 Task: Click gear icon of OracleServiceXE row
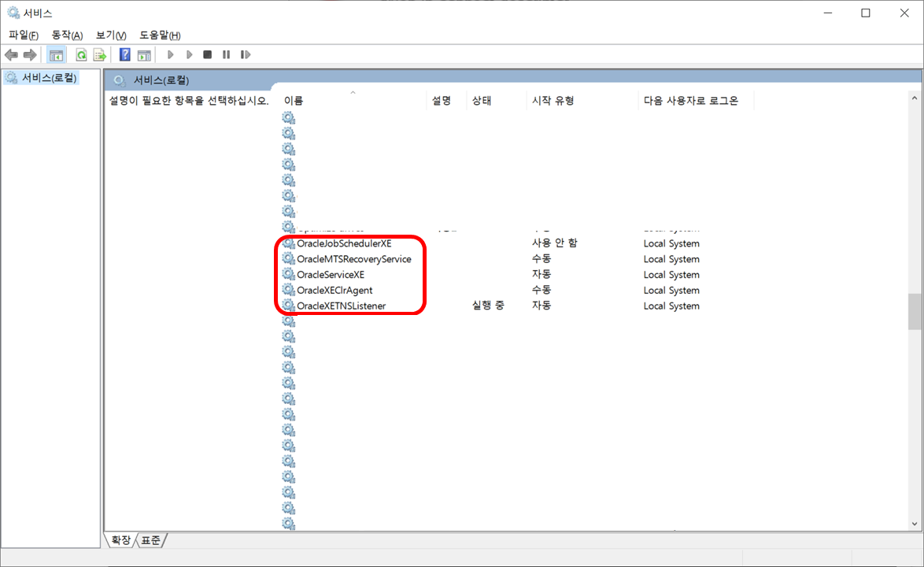[x=288, y=274]
